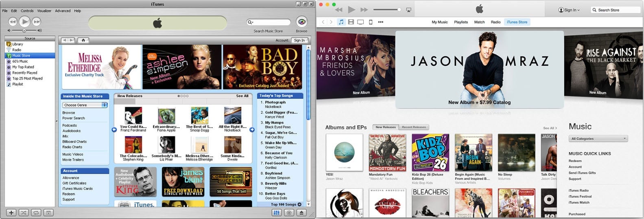Expand the All Categories dropdown
The image size is (644, 219).
coord(598,139)
